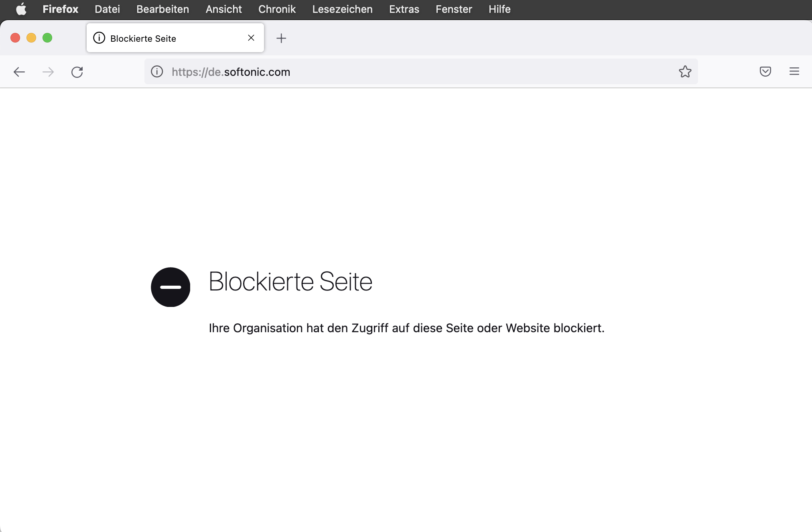
Task: Bookmark this page with the star icon
Action: pyautogui.click(x=685, y=72)
